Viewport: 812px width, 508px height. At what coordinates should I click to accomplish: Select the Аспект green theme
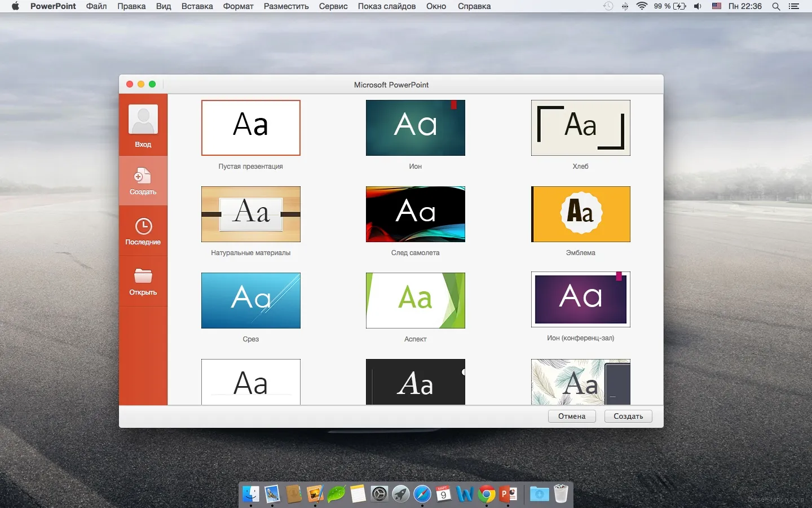click(416, 300)
